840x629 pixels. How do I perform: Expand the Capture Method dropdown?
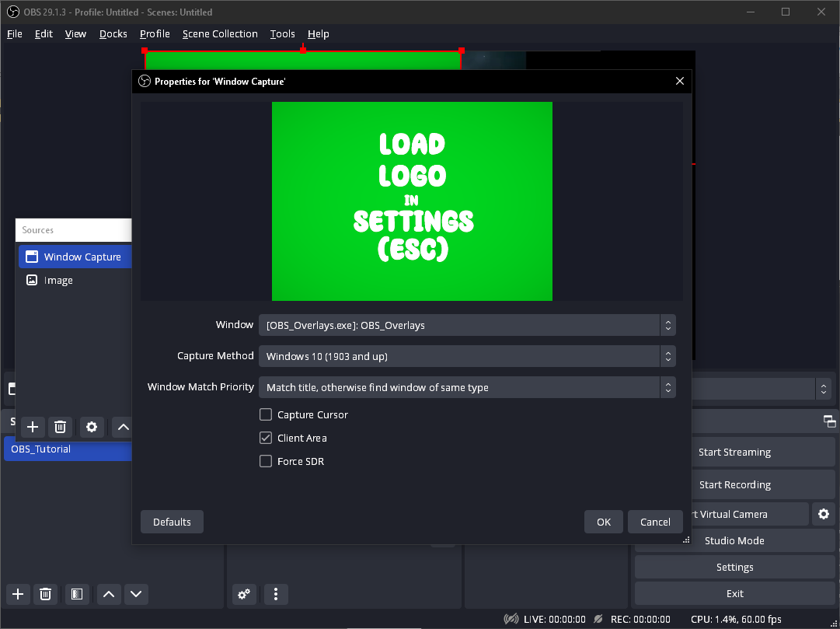[x=466, y=356]
